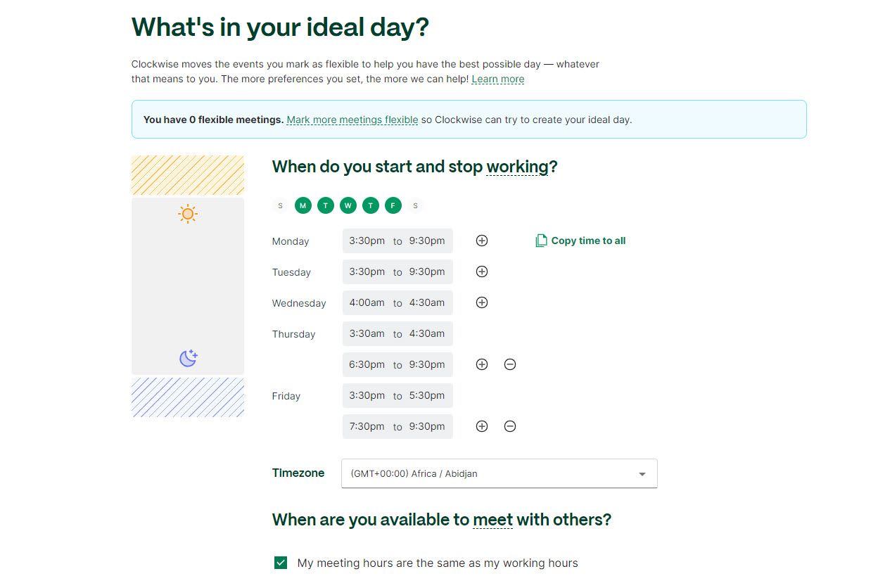Disable Monday as a working day

[303, 205]
